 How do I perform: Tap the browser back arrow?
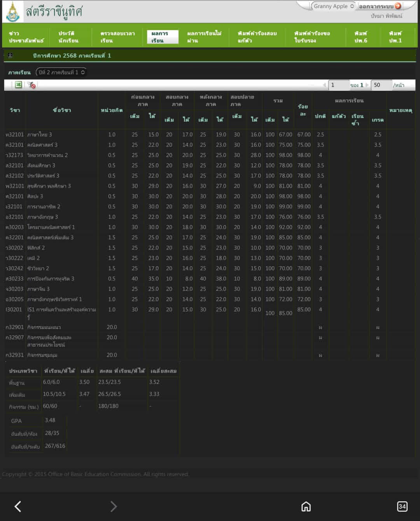pos(18,506)
